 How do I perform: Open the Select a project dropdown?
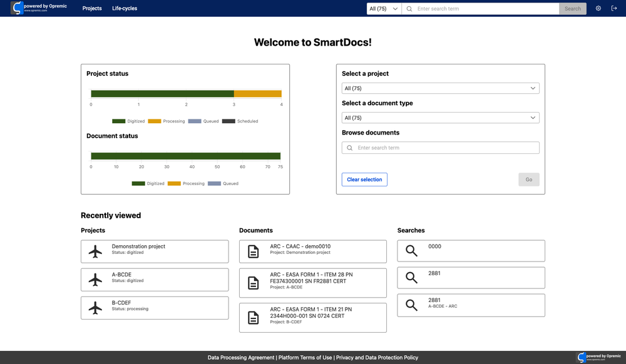click(x=440, y=88)
